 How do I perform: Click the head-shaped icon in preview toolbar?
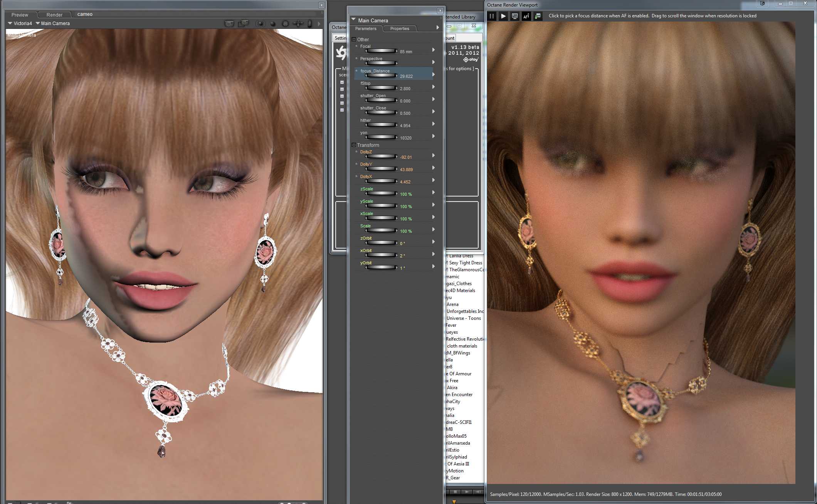(309, 24)
